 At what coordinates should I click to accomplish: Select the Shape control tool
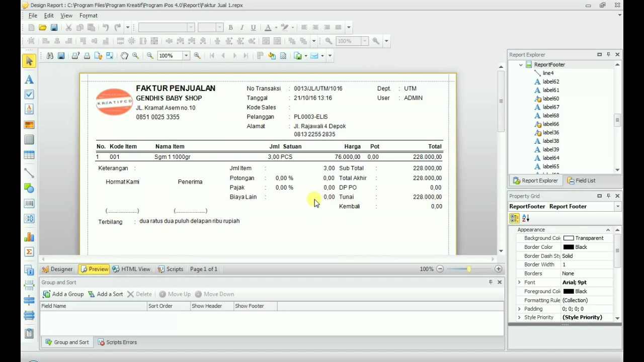(29, 188)
